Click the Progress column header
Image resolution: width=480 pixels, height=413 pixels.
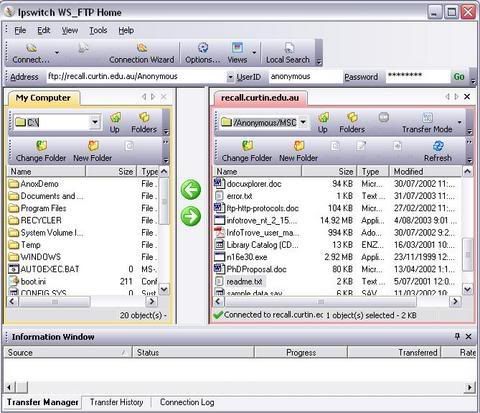301,352
